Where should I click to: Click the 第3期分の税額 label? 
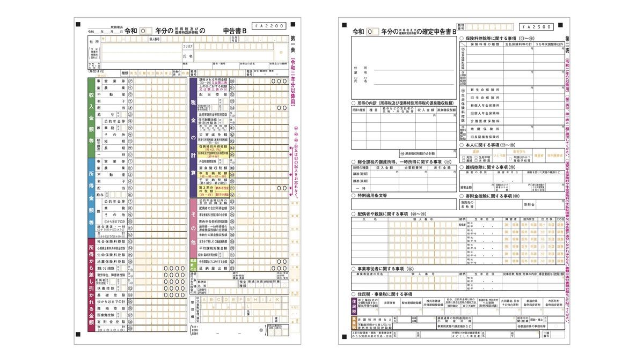pyautogui.click(x=207, y=190)
